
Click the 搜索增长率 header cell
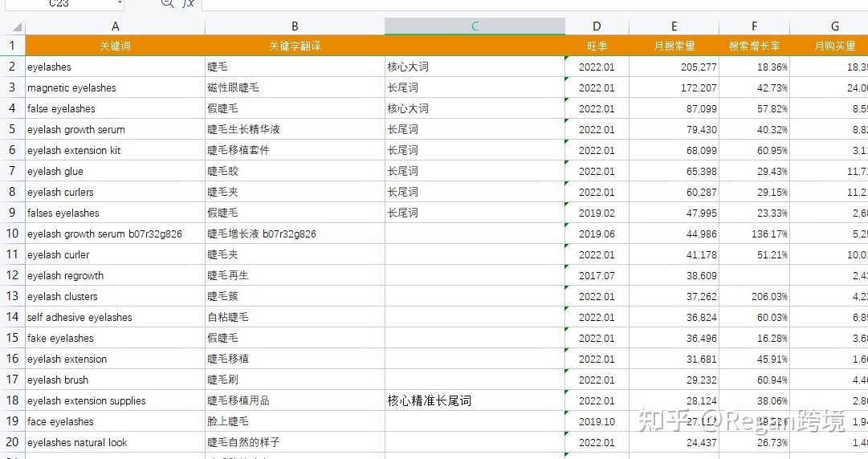(754, 47)
